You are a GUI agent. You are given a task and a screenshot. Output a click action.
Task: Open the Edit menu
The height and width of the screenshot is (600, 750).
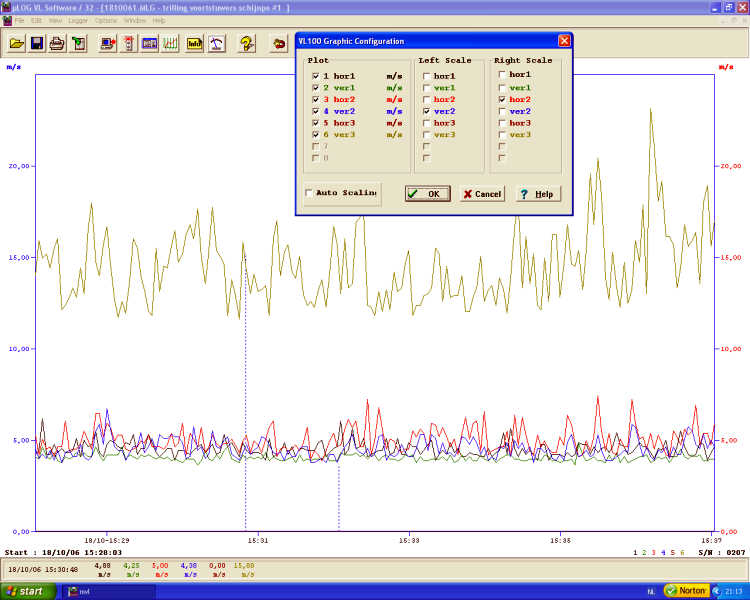coord(36,21)
